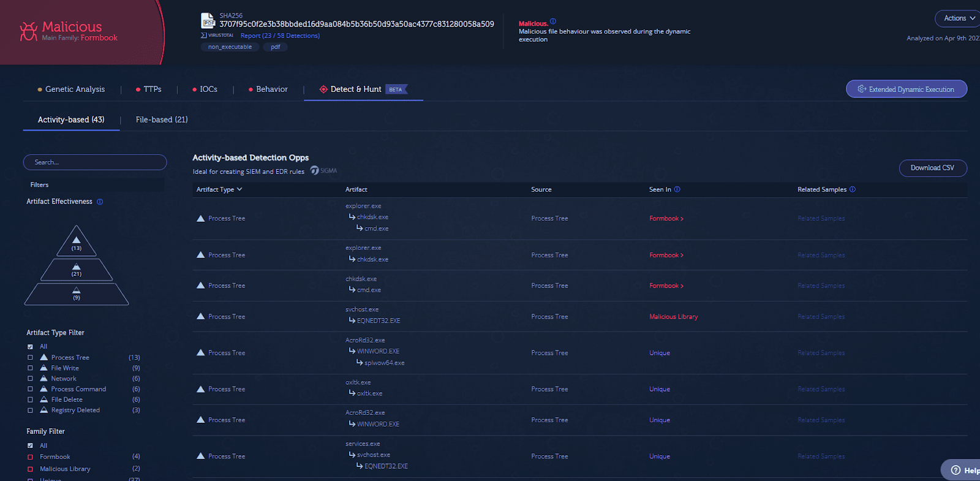Viewport: 980px width, 481px height.
Task: Check the Network artifact type filter
Action: (x=30, y=379)
